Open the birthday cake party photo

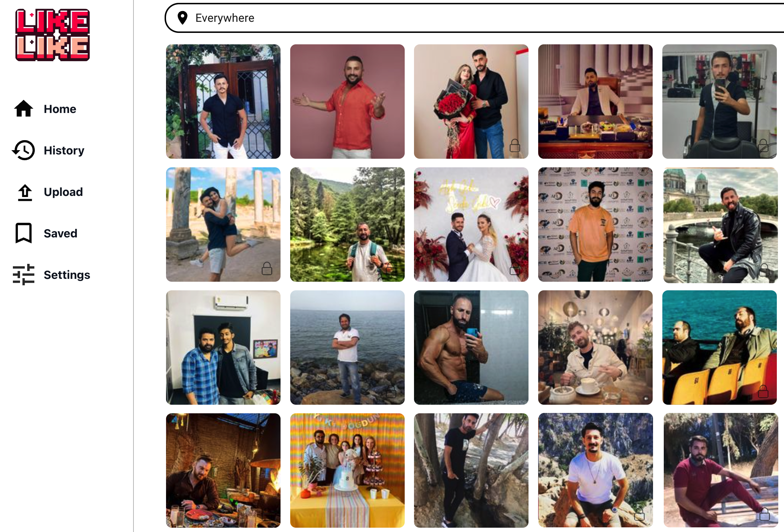(347, 471)
